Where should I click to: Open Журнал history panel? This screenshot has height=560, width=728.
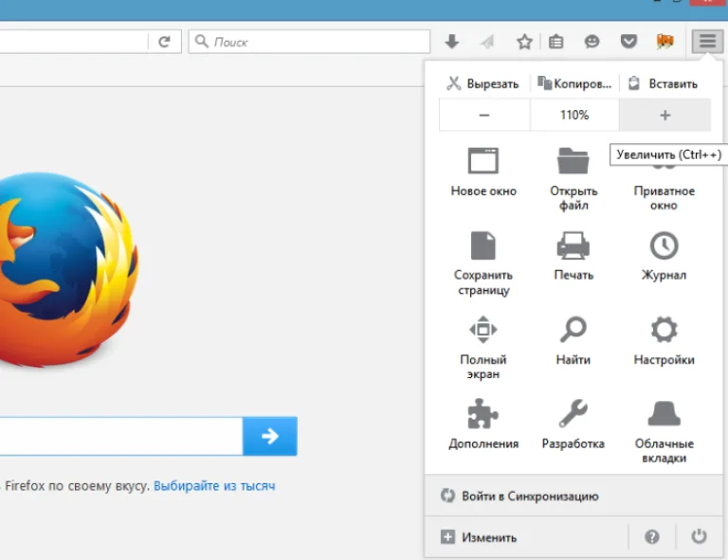point(664,256)
